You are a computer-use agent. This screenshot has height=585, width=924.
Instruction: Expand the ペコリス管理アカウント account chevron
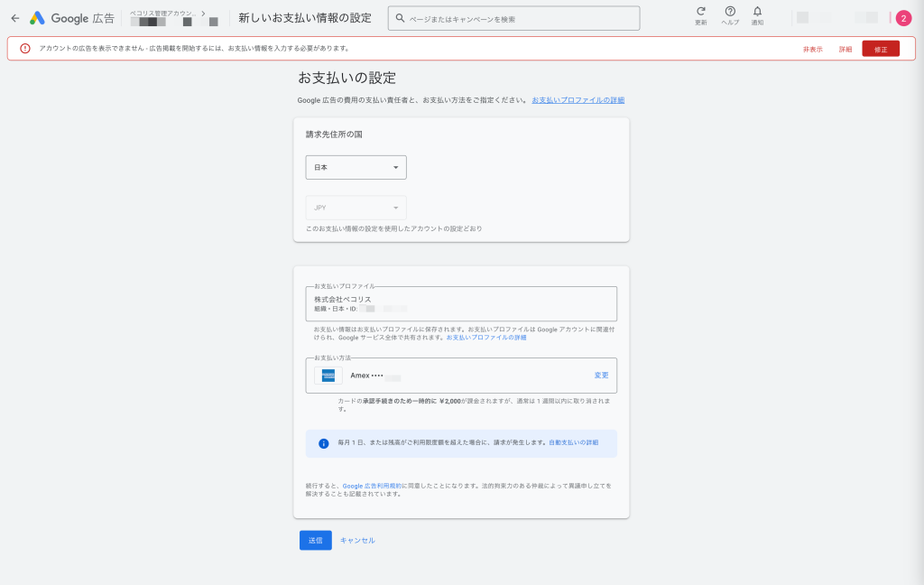[203, 13]
